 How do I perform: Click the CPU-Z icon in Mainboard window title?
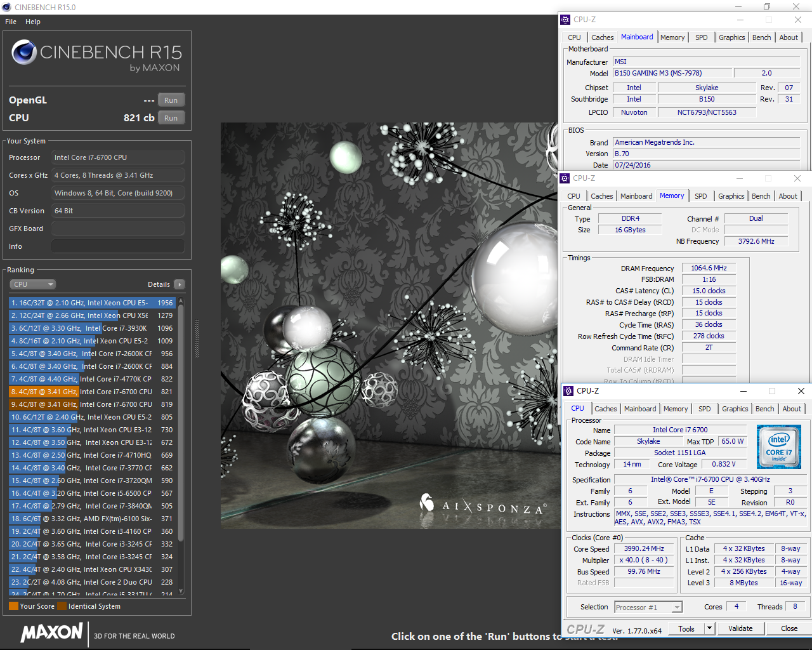coord(566,20)
